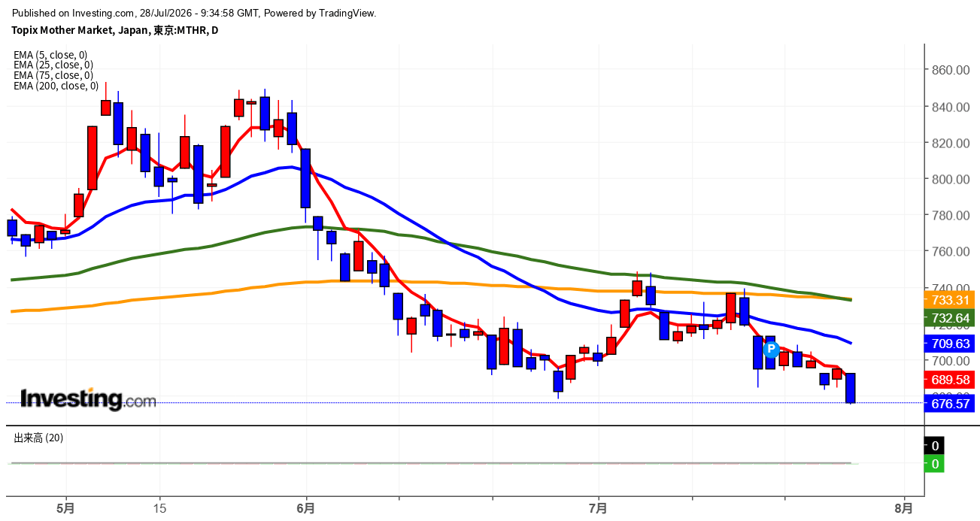Click the black 0 volume value tag
This screenshot has width=980, height=521.
[x=935, y=445]
